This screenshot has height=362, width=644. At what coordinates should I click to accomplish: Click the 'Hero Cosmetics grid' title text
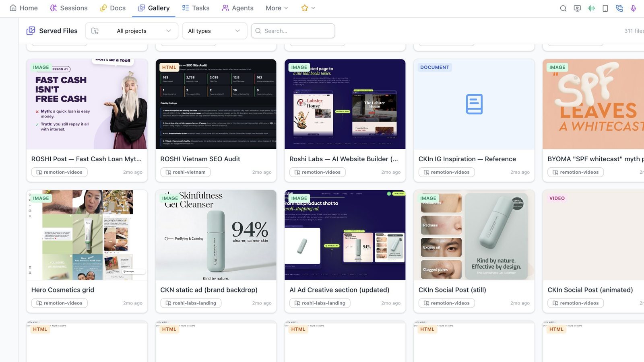point(63,290)
